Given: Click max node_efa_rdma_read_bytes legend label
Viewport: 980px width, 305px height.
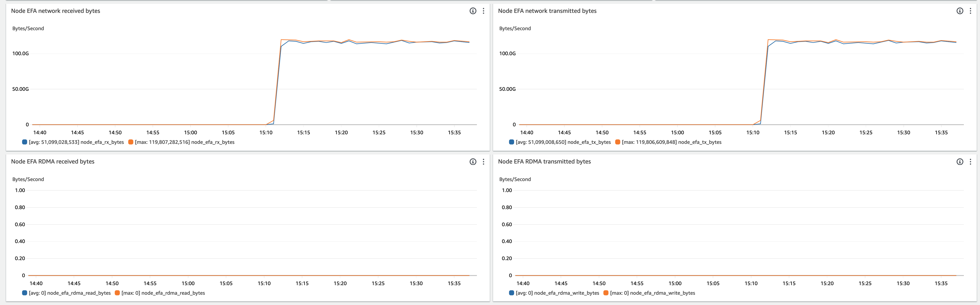Looking at the screenshot, I should [x=163, y=293].
